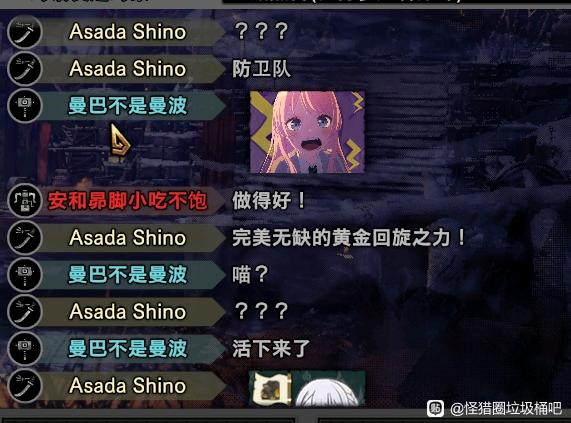Click the 活下来了 chat message
The image size is (571, 423).
click(x=271, y=348)
